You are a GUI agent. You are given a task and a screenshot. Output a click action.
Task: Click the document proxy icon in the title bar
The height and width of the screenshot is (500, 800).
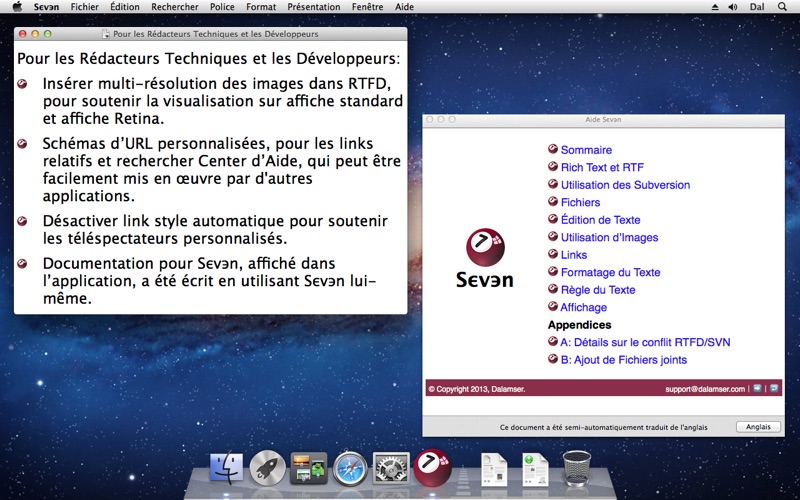[x=106, y=34]
